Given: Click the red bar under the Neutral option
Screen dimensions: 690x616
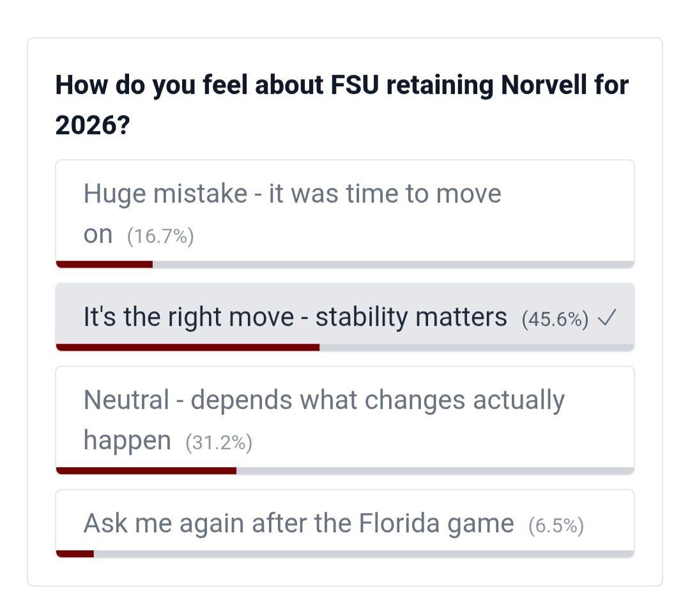Looking at the screenshot, I should coord(146,471).
